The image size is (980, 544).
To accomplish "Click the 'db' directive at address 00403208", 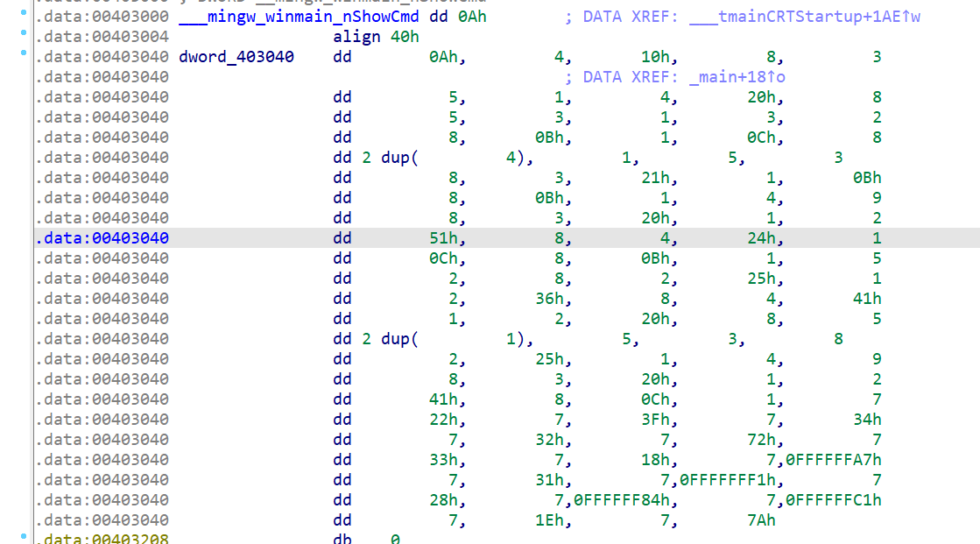I will [342, 539].
